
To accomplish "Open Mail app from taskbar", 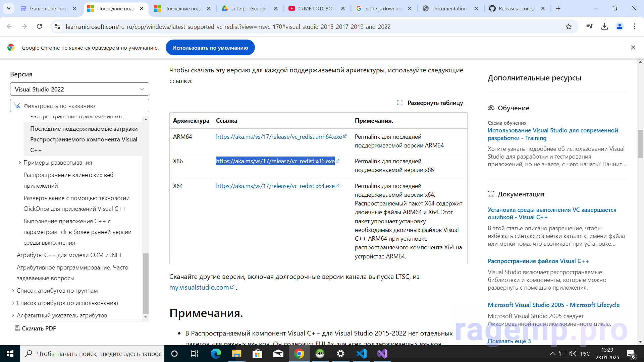I will (x=278, y=354).
